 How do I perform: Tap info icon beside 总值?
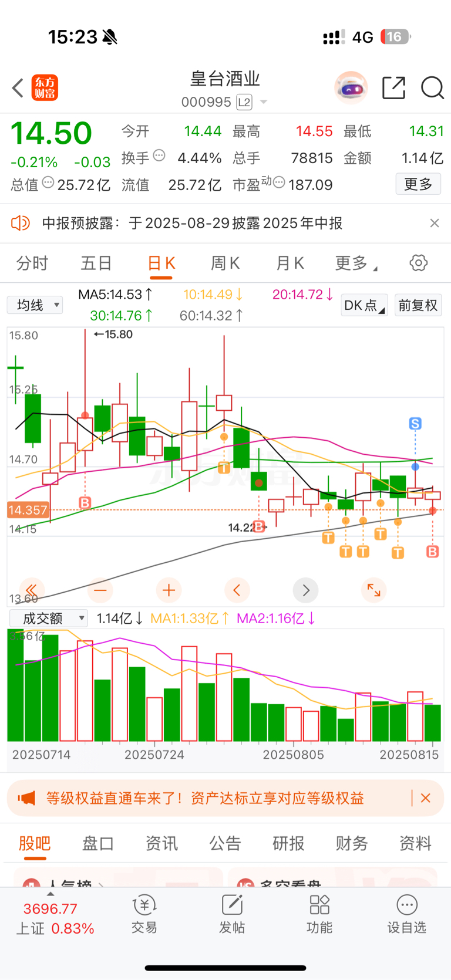point(48,183)
